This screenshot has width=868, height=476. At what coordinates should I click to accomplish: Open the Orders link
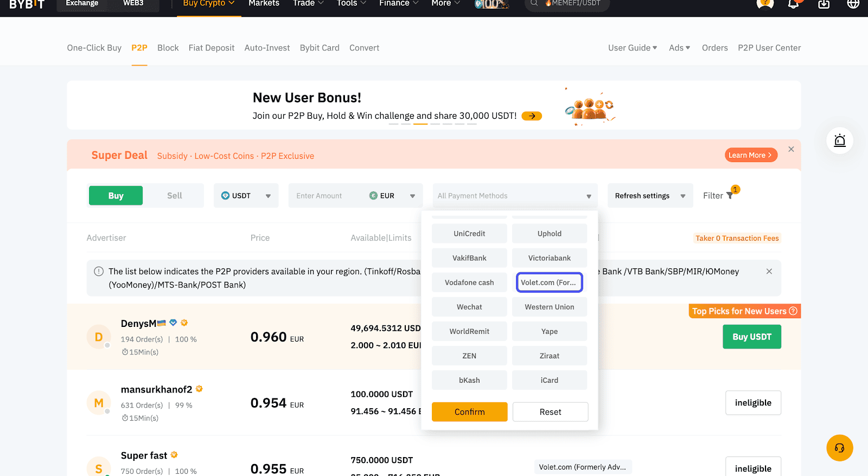click(714, 48)
